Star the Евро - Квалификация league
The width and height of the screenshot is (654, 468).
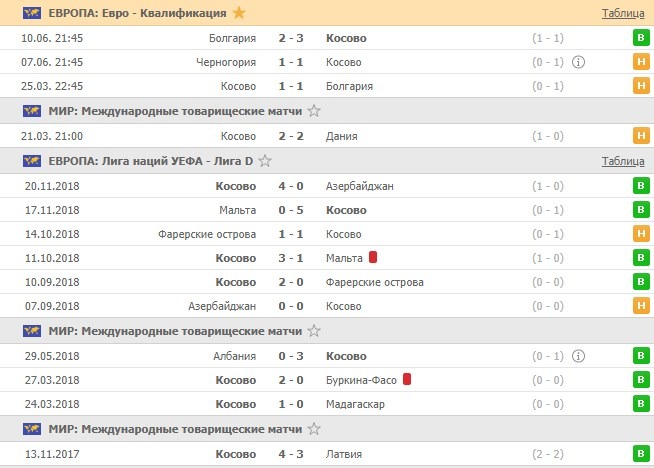pyautogui.click(x=238, y=13)
